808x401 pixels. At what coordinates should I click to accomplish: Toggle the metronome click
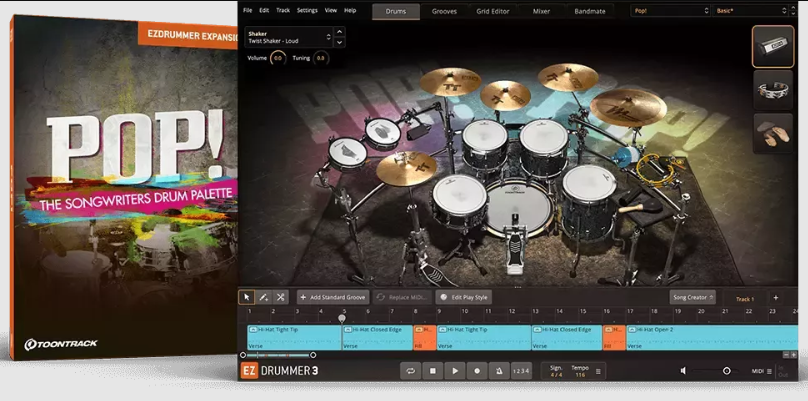[x=498, y=370]
